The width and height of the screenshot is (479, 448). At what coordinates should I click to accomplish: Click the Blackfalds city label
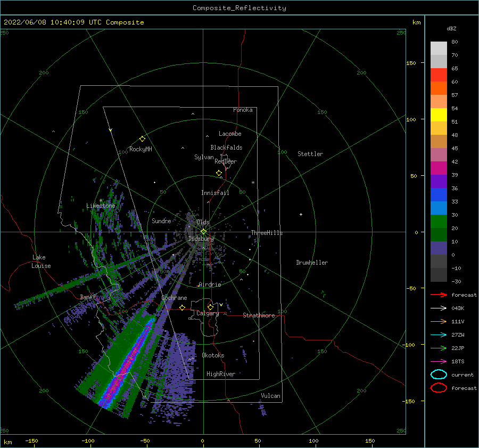226,148
